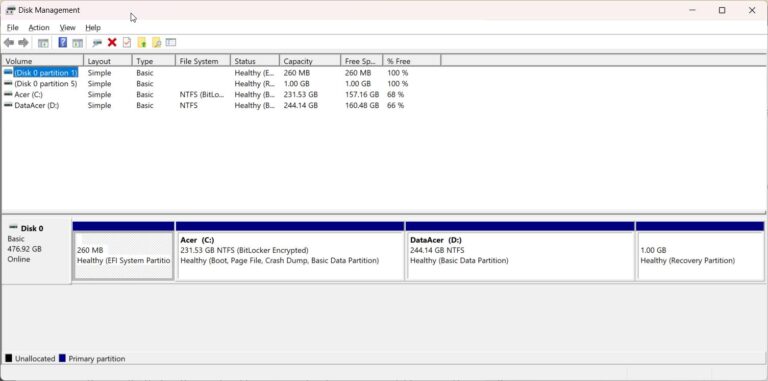Sort by the % Free column header
The height and width of the screenshot is (381, 768).
(x=412, y=61)
